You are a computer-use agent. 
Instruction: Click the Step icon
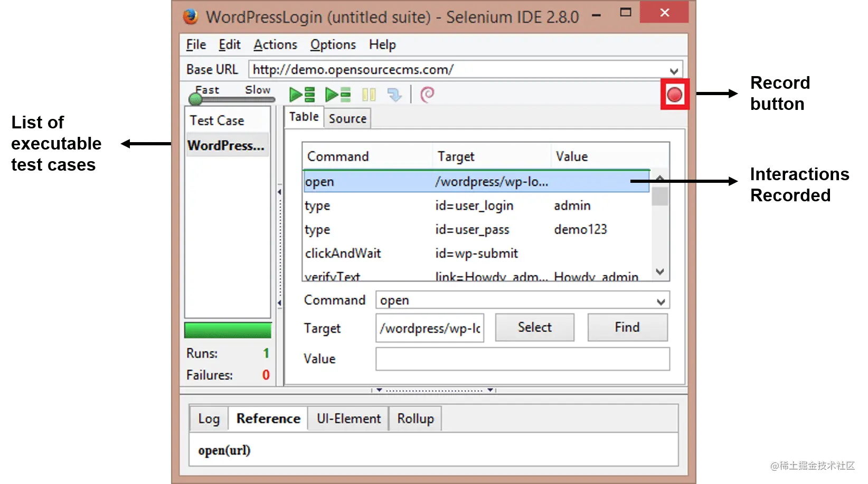click(x=394, y=95)
